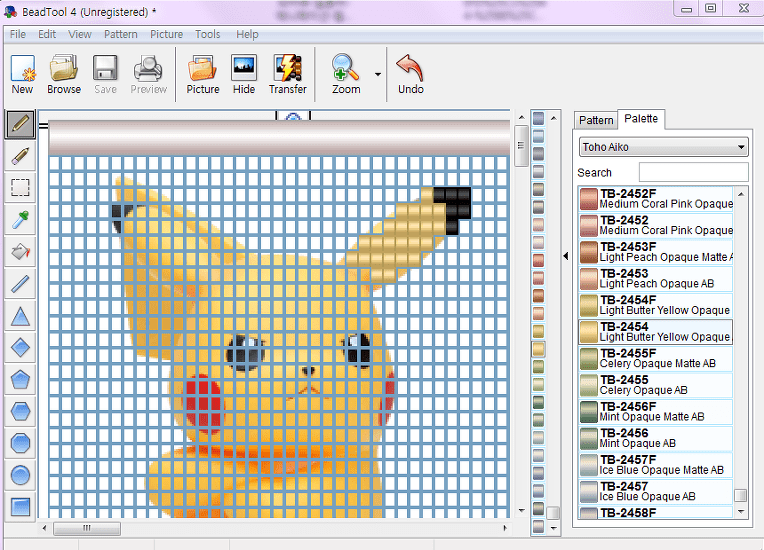Undo the last action

click(410, 74)
